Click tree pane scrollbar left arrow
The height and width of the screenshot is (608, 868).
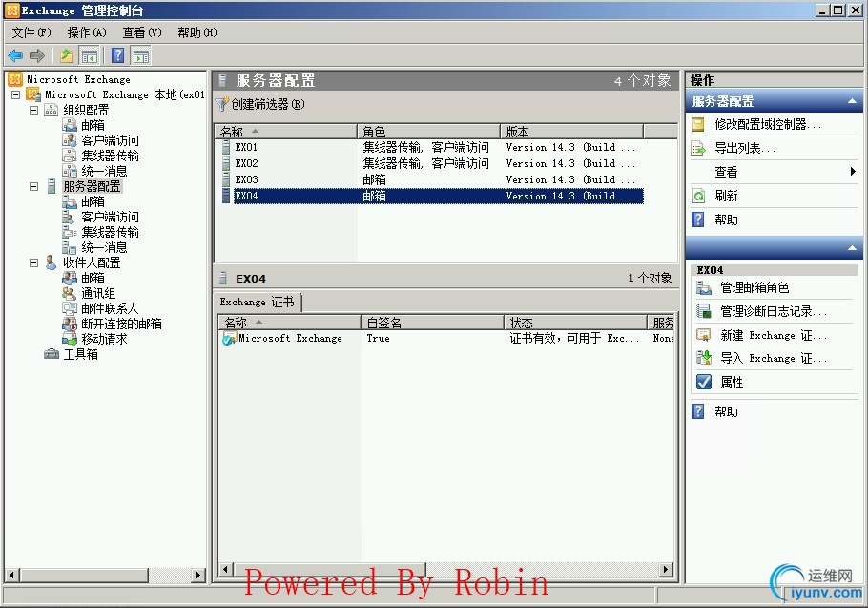pos(11,575)
